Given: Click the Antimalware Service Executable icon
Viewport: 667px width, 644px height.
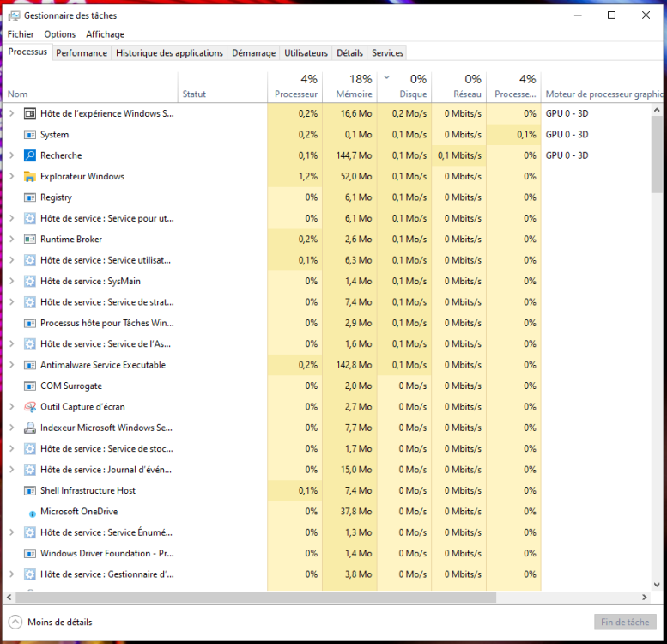Looking at the screenshot, I should pos(30,365).
